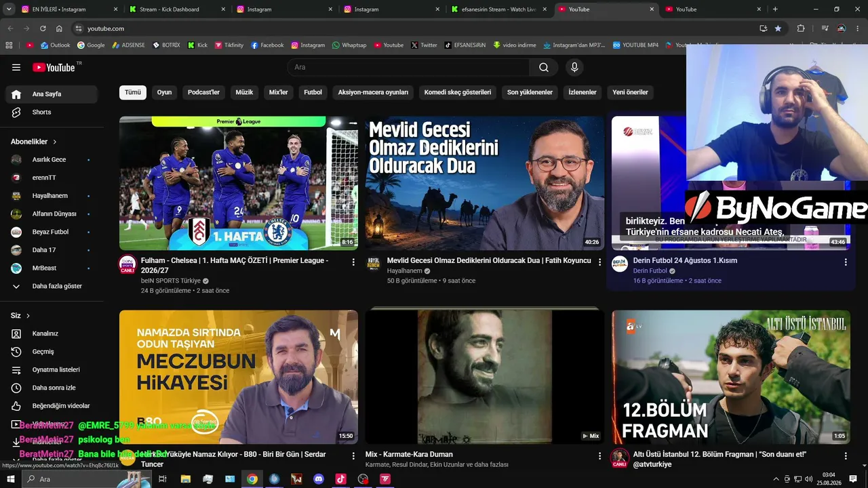Open Kanalınız from the sidebar

click(52, 333)
